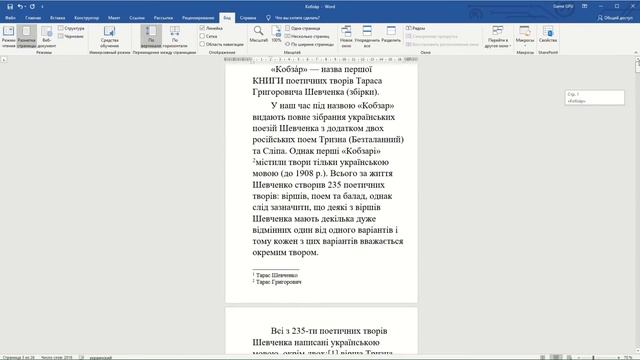
Task: Open the Mailings (Рассылки) tab
Action: point(163,18)
